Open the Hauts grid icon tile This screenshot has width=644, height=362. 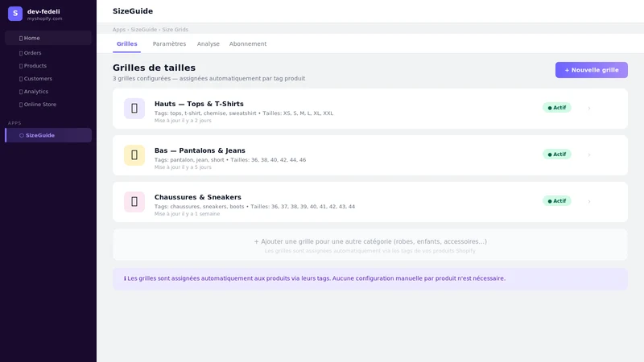(134, 109)
